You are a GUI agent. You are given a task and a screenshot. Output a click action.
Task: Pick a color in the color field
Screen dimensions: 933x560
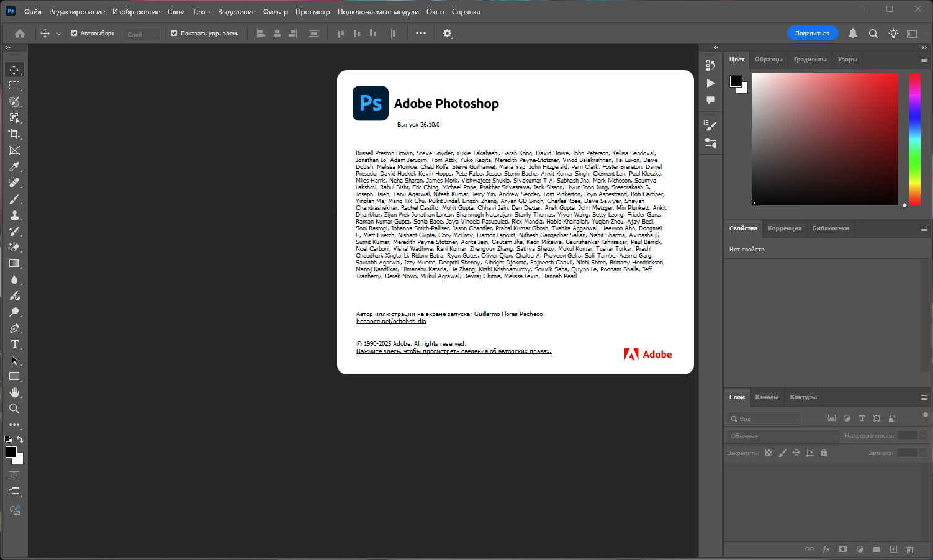point(825,139)
